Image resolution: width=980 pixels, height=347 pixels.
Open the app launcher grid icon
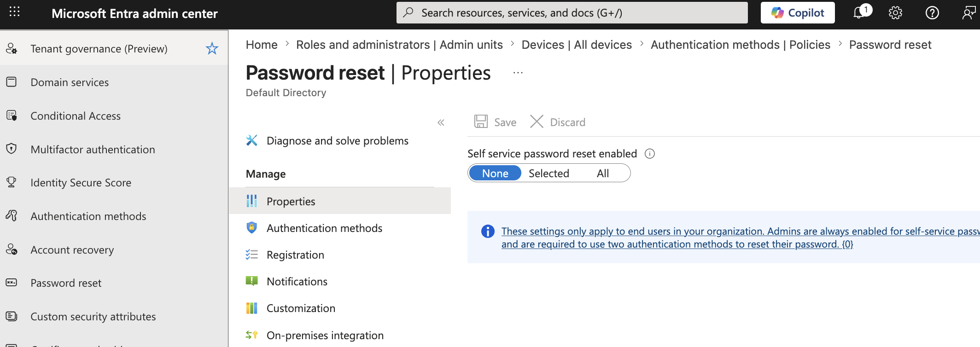point(14,12)
